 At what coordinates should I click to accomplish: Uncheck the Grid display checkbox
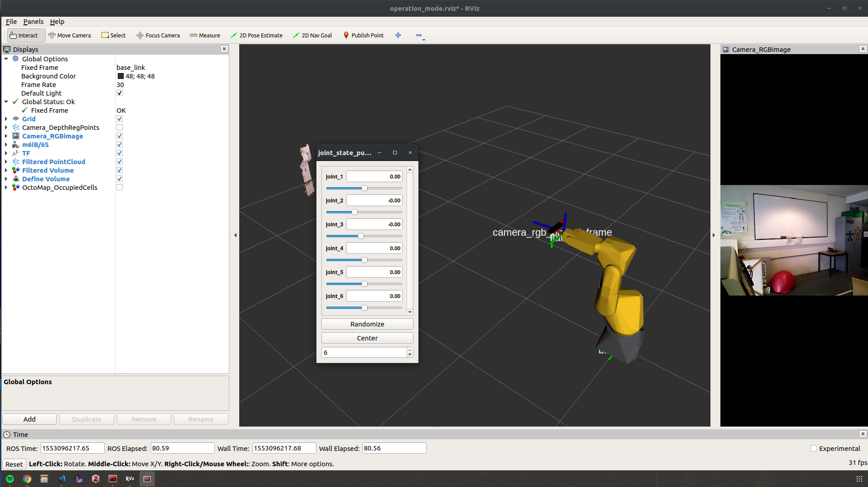point(120,119)
